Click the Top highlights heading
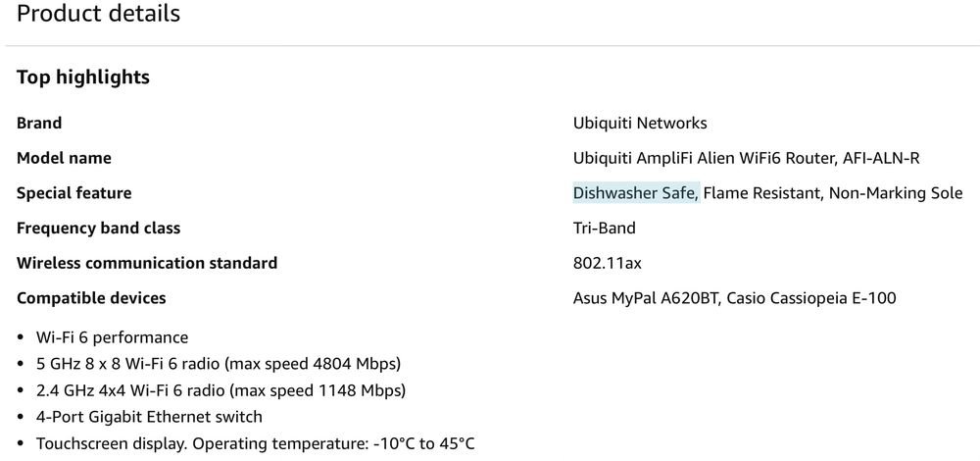 pyautogui.click(x=83, y=77)
